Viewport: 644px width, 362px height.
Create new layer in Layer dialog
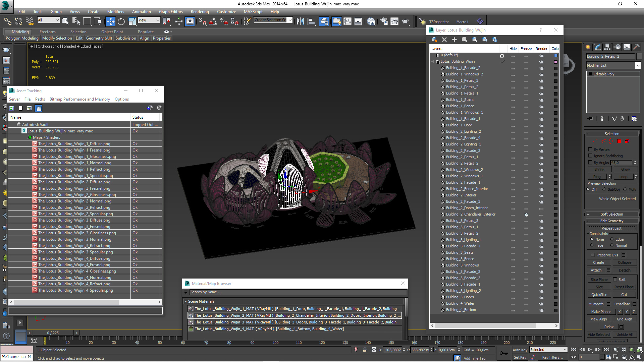(x=434, y=40)
